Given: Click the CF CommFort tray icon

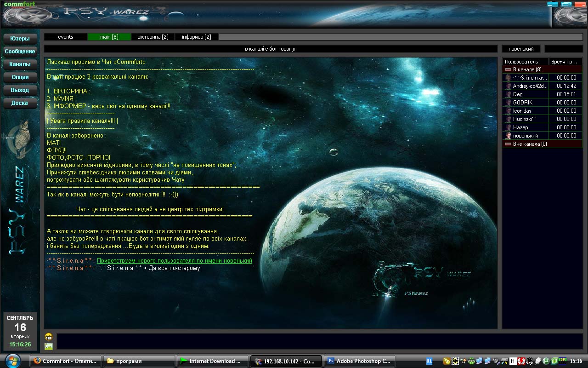Looking at the screenshot, I should [563, 361].
